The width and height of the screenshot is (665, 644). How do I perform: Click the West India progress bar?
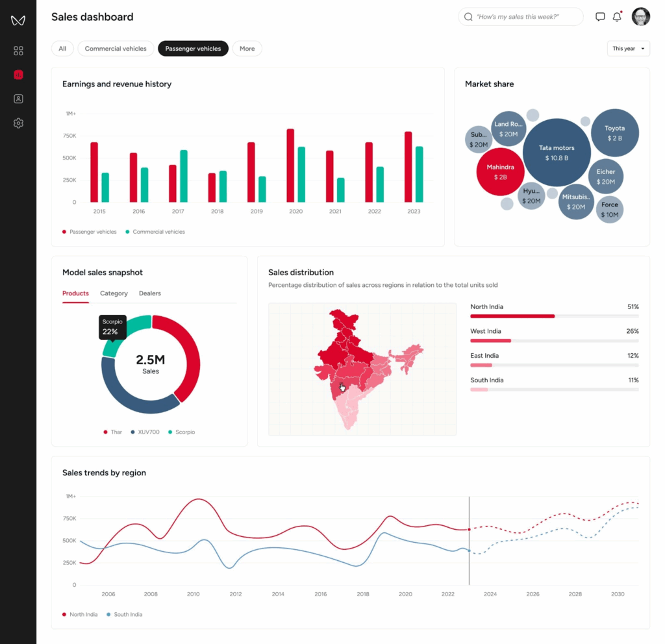555,341
